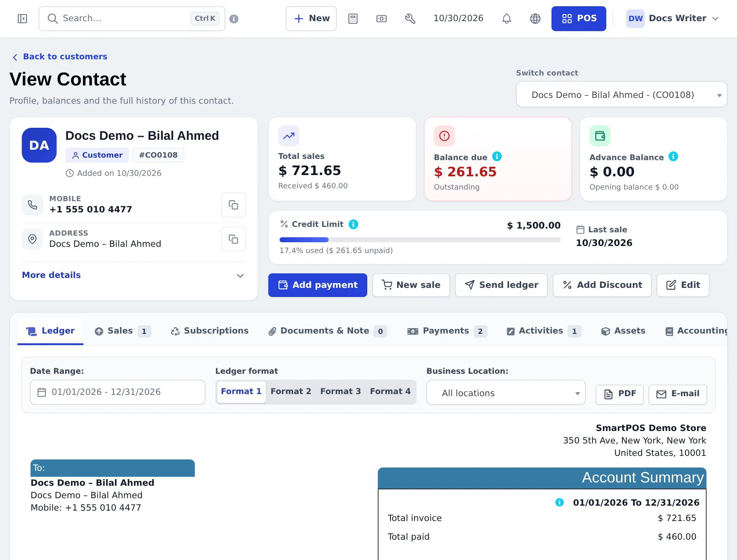The image size is (737, 560).
Task: Open Docs Writer user menu
Action: [672, 19]
